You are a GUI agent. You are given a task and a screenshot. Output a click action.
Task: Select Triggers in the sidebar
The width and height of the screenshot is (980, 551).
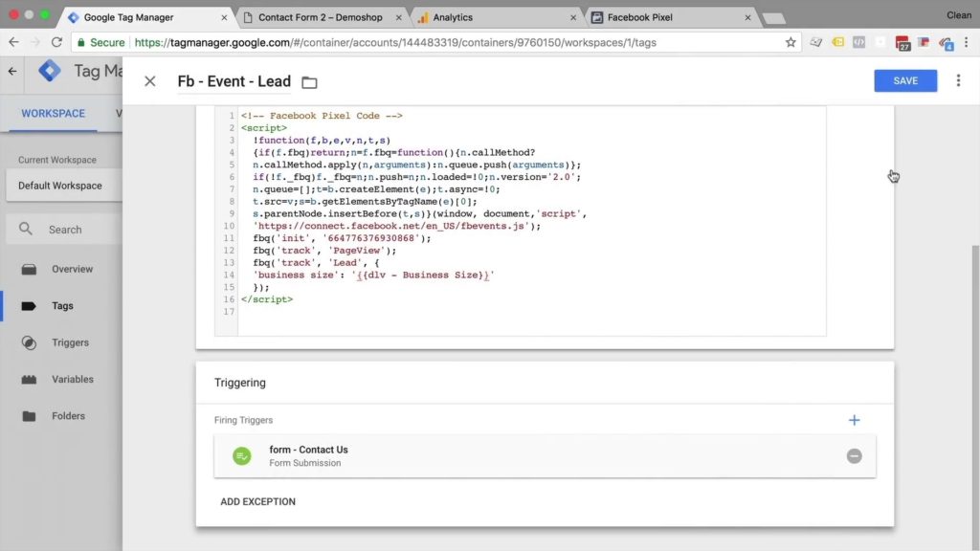(70, 342)
